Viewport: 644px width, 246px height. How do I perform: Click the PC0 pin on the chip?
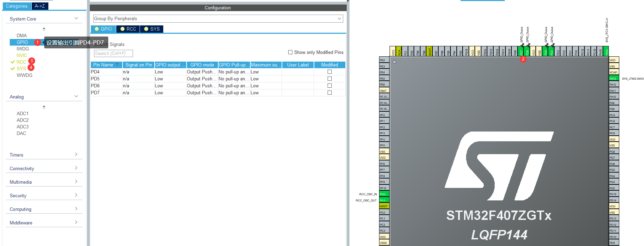point(384,213)
